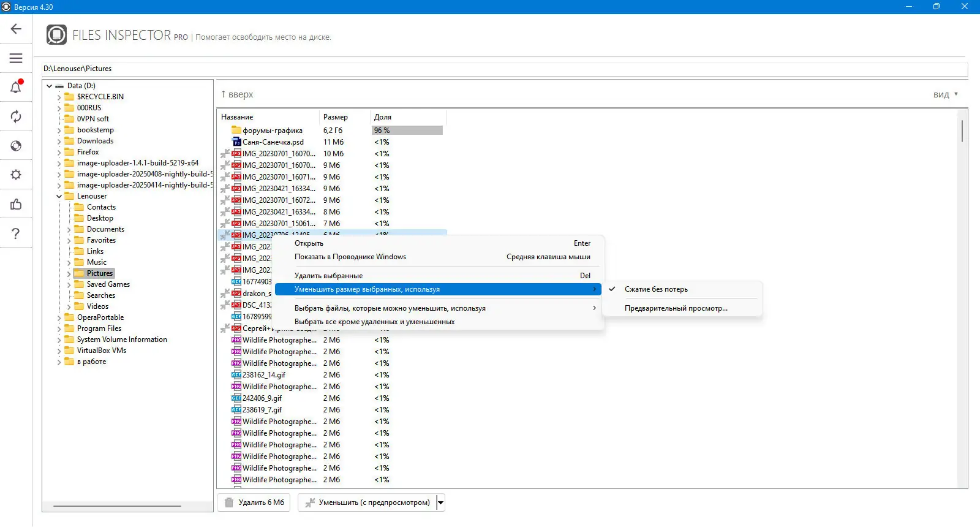Open notifications bell icon
Image resolution: width=980 pixels, height=527 pixels.
click(16, 87)
